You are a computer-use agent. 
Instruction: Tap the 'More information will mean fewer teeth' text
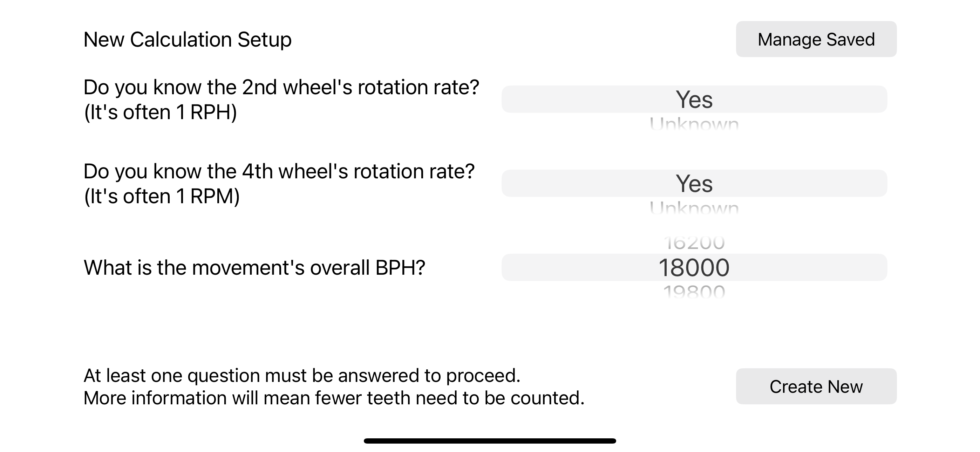[x=334, y=398]
